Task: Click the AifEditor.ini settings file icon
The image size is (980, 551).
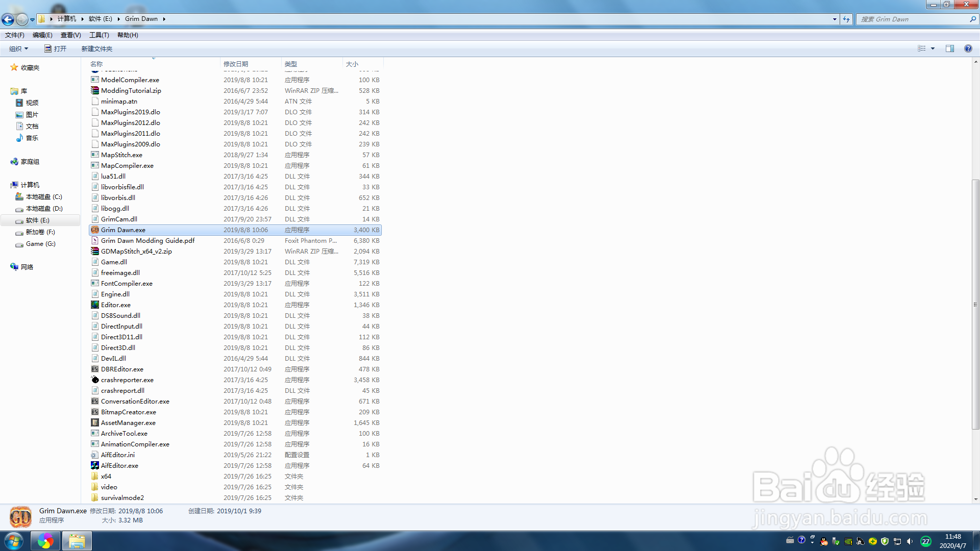Action: pos(95,455)
